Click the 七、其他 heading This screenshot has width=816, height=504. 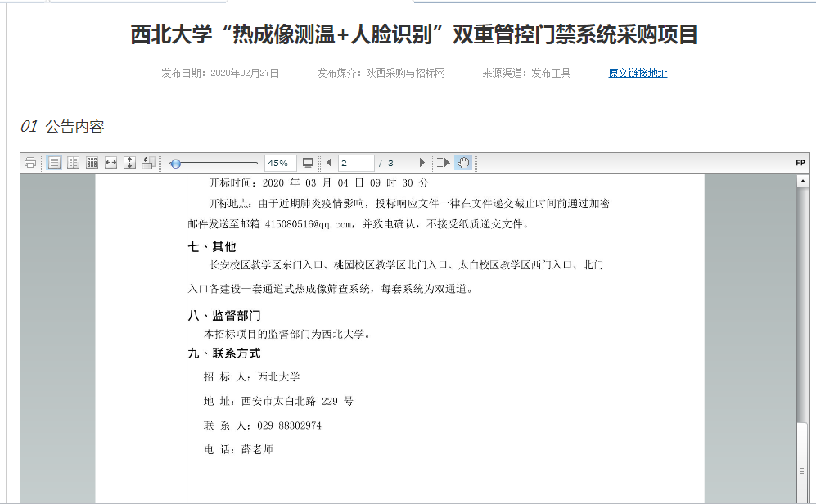[212, 246]
